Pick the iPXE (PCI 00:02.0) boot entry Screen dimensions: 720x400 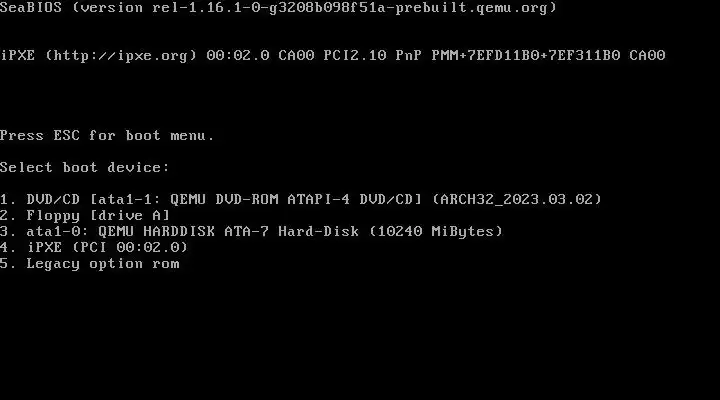(94, 248)
